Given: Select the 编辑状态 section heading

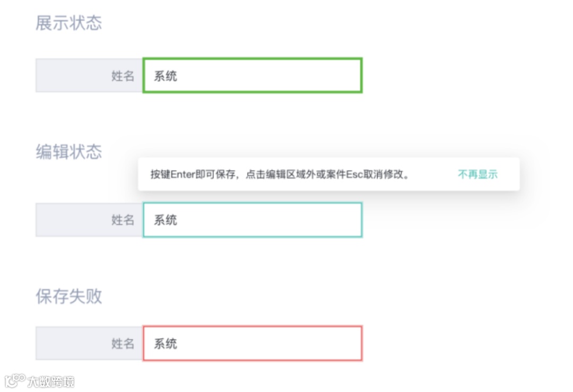Looking at the screenshot, I should [x=68, y=152].
